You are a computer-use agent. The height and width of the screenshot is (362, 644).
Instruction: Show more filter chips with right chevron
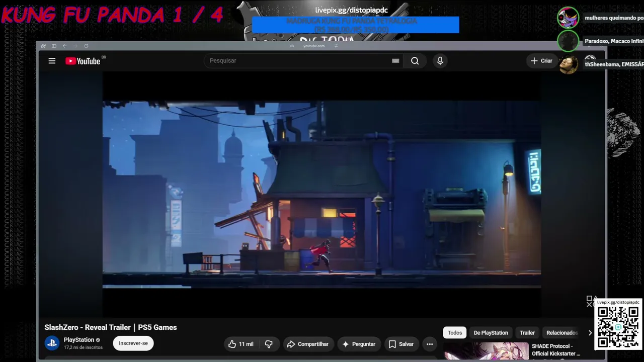(x=590, y=333)
